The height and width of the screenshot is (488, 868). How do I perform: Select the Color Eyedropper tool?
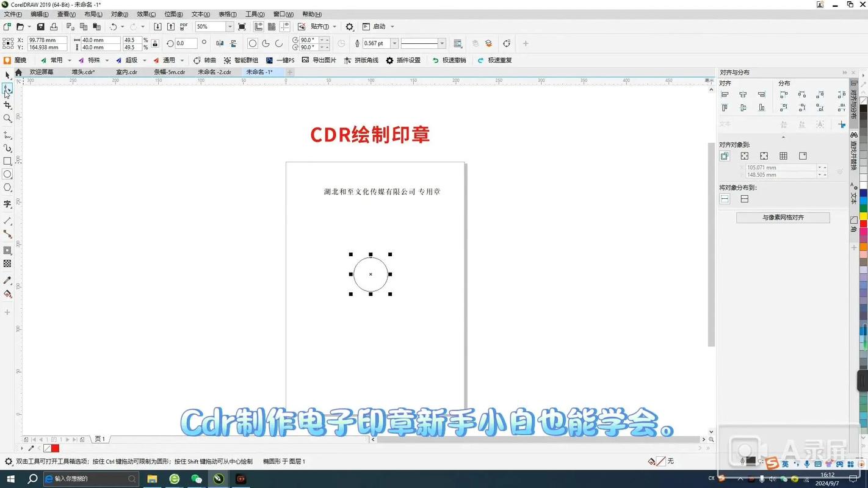8,281
